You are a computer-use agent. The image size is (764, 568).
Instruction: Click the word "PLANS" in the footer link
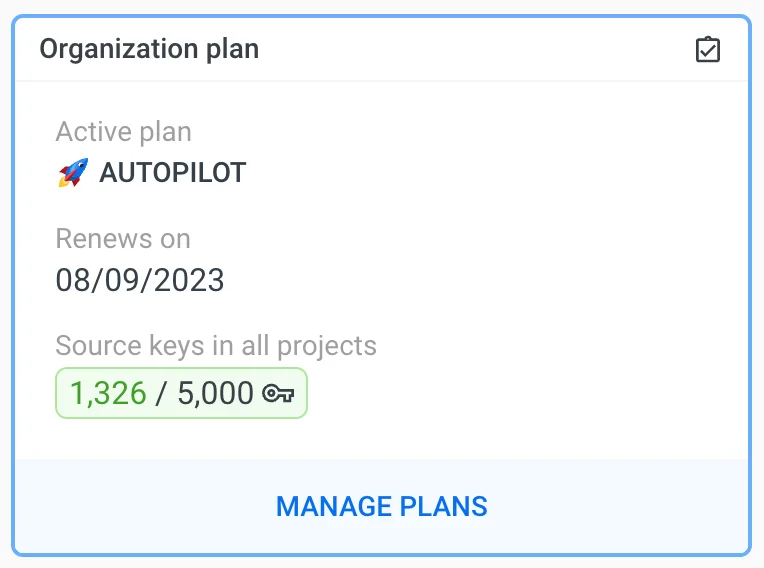pyautogui.click(x=444, y=506)
